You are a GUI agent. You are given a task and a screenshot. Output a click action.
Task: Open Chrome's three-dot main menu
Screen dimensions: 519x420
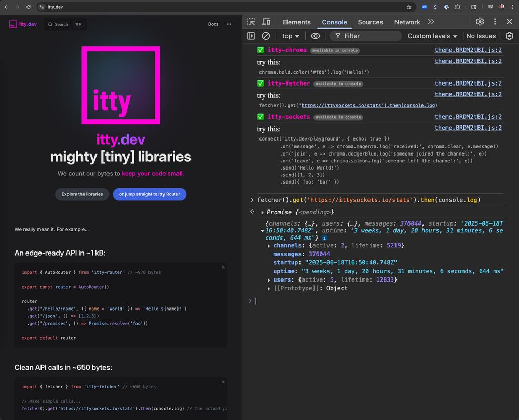(x=512, y=7)
